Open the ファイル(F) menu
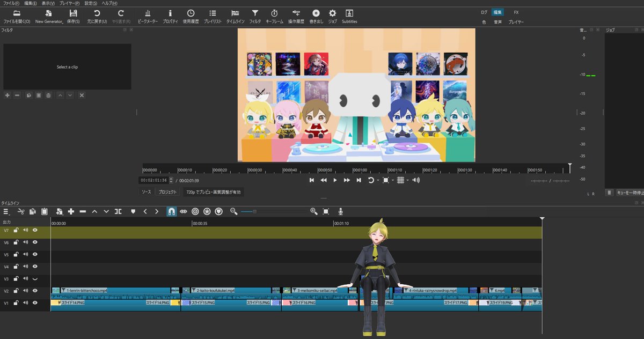Viewport: 644px width, 339px height. pyautogui.click(x=11, y=3)
